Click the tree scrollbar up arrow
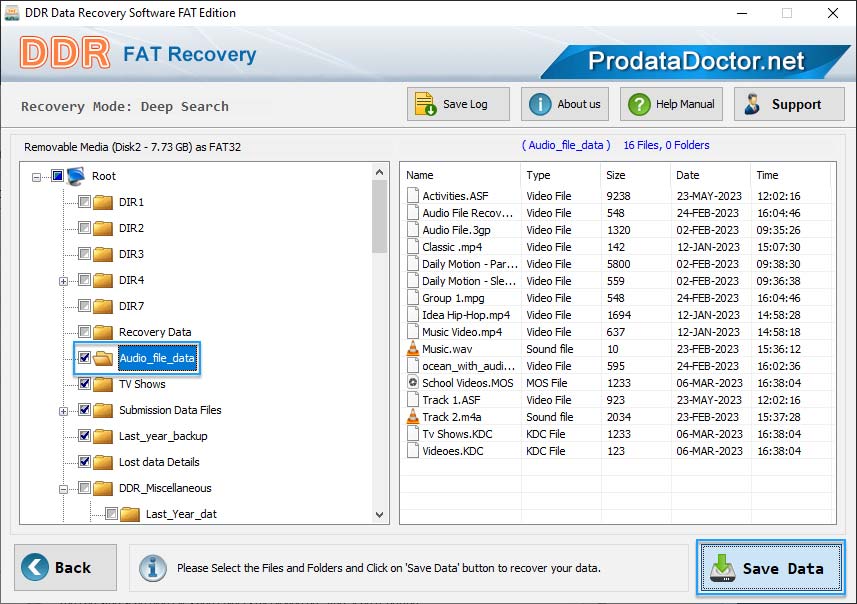This screenshot has height=604, width=857. (x=379, y=172)
